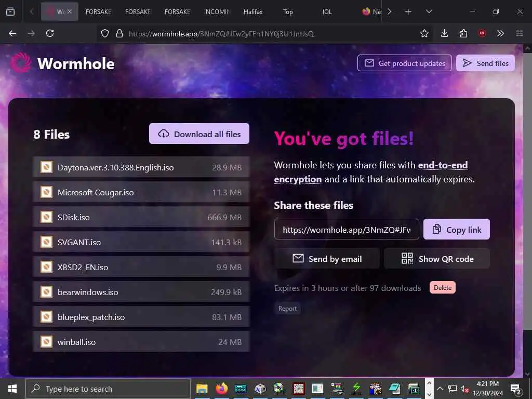Show hidden system tray icons

(440, 389)
